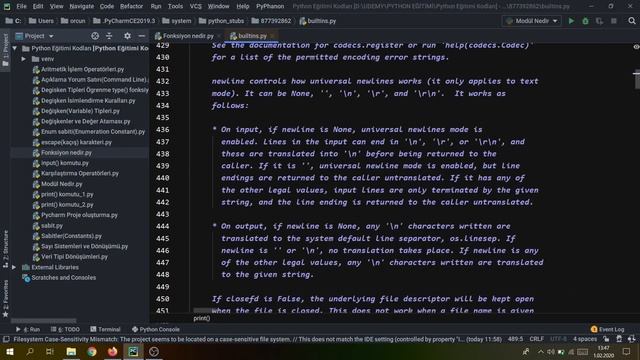
Task: Open File Explorer from taskbar
Action: (71, 351)
